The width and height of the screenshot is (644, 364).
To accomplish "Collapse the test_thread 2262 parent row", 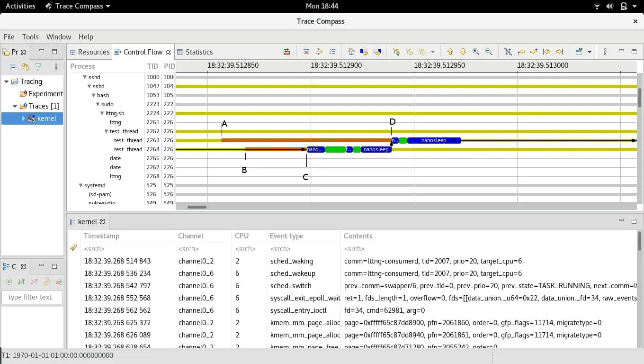I will point(107,131).
